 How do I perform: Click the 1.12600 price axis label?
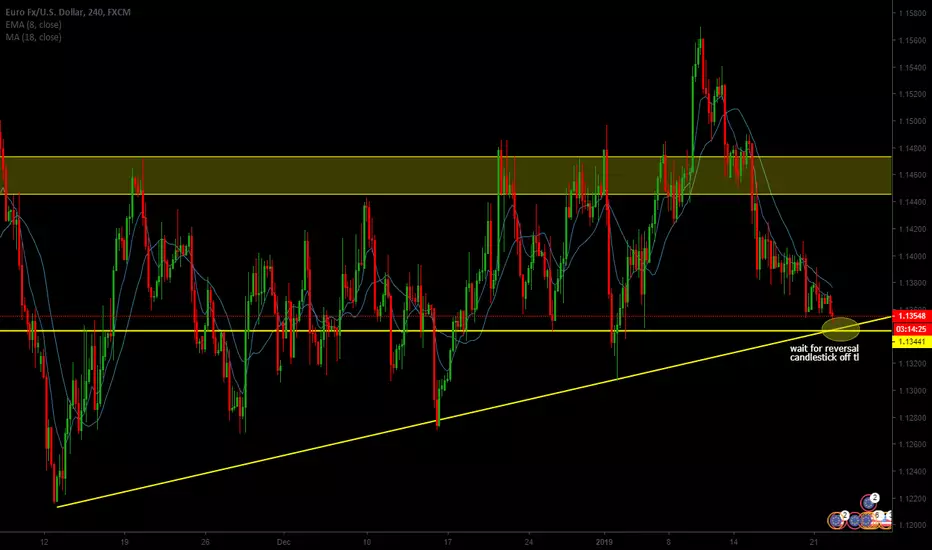point(912,445)
